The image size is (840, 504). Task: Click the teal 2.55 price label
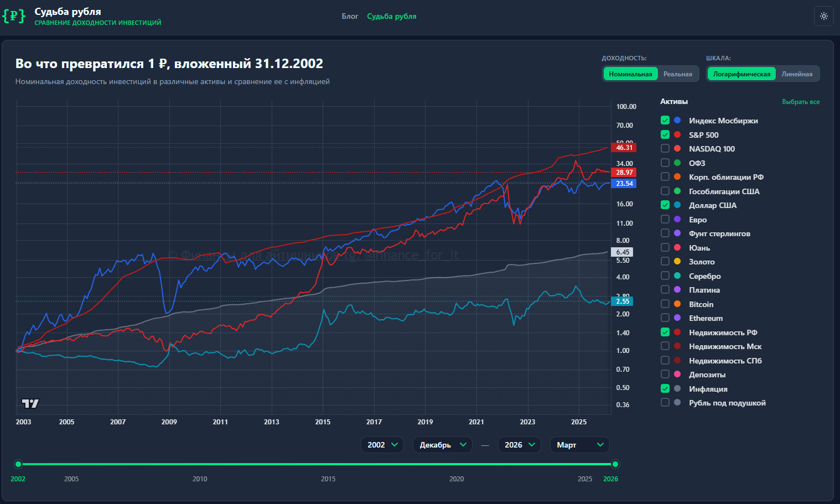623,302
